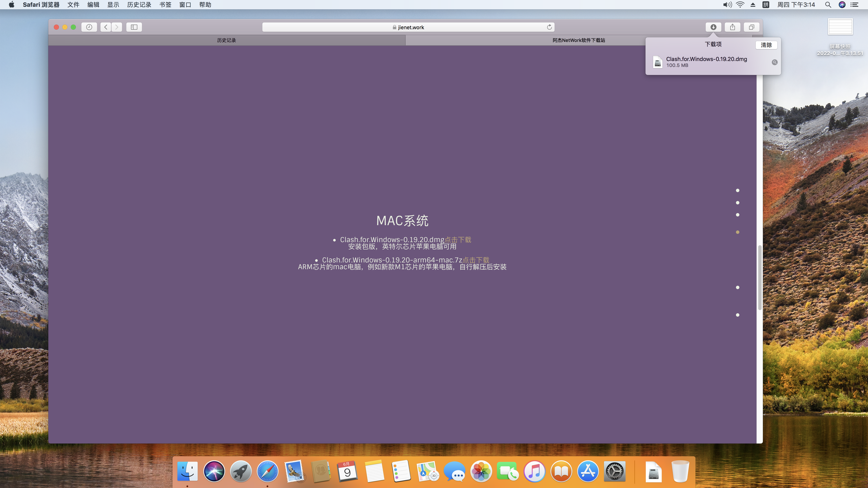Open volume control in menu bar
This screenshot has height=488, width=868.
coord(728,5)
